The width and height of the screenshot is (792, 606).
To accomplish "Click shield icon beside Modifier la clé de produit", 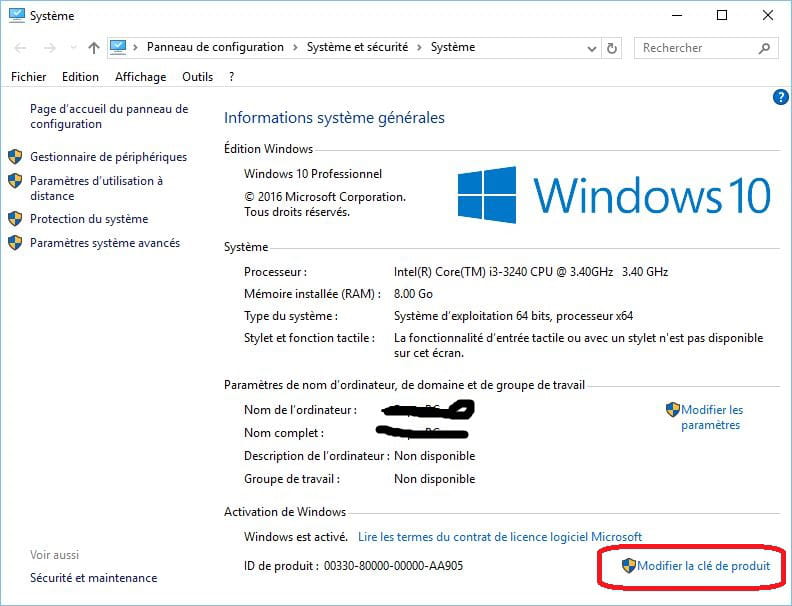I will 628,566.
